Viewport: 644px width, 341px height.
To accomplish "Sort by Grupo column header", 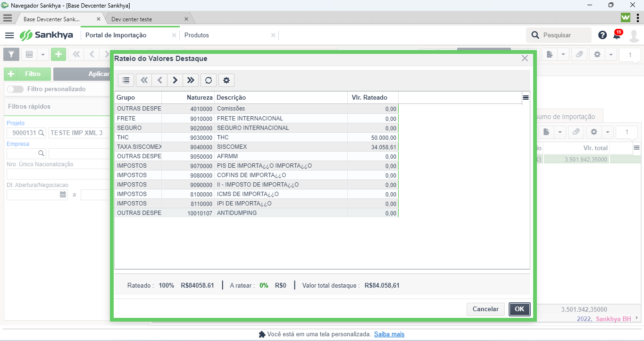I will click(x=138, y=97).
